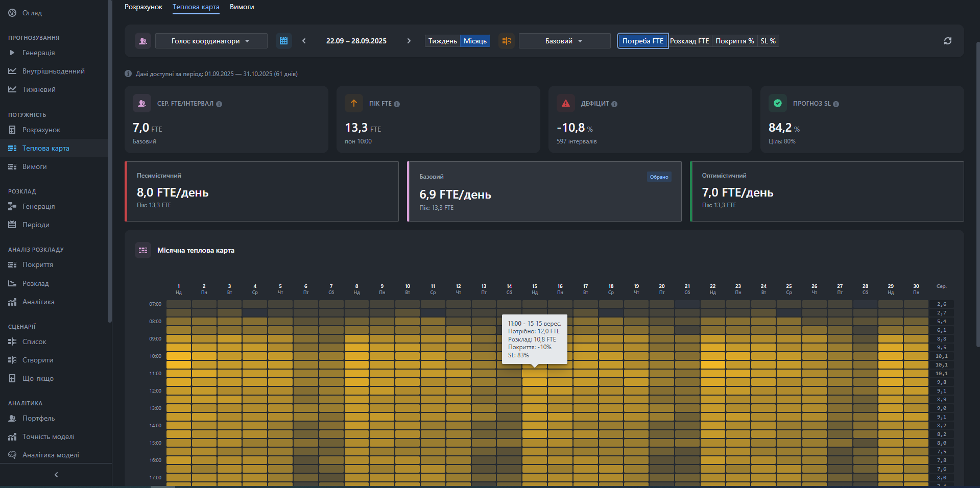Open the Голос координатори queue dropdown
Image resolution: width=980 pixels, height=488 pixels.
coord(211,41)
